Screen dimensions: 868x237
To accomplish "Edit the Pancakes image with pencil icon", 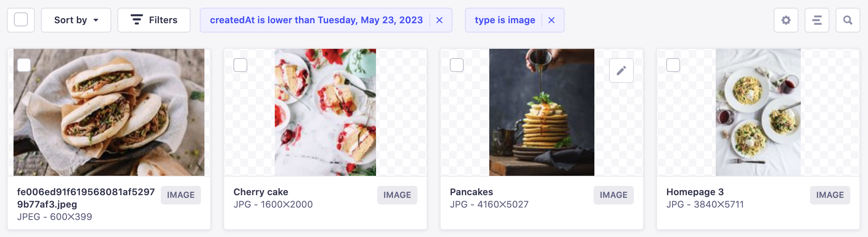I will (621, 70).
